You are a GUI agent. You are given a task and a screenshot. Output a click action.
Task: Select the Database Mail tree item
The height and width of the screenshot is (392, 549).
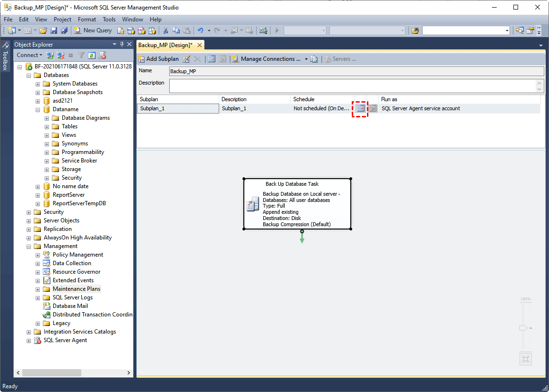point(70,306)
